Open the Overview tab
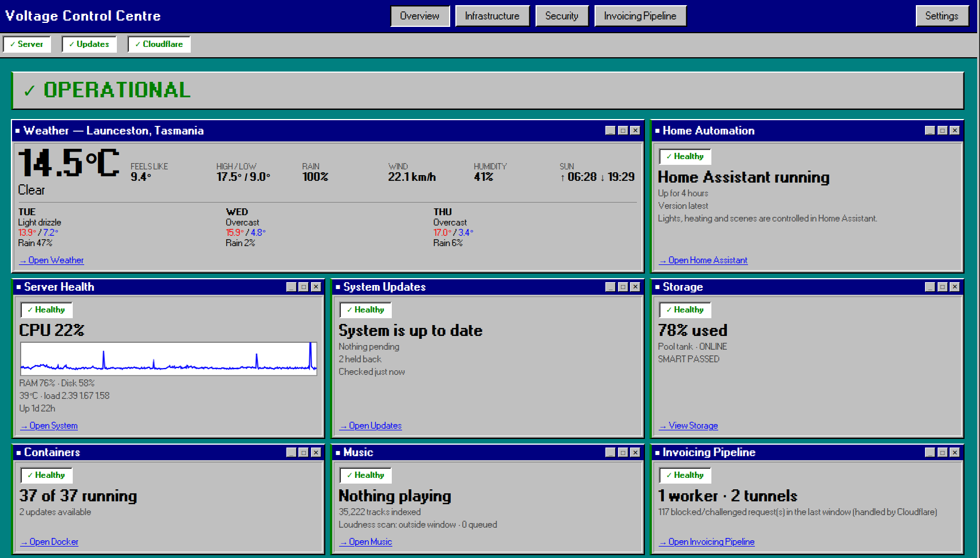The height and width of the screenshot is (558, 980). [x=420, y=16]
